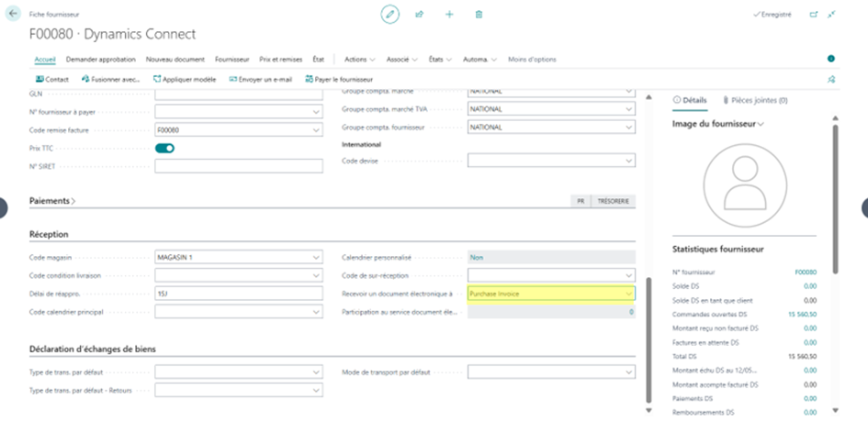Open Nouveau document menu
868x434 pixels.
pyautogui.click(x=175, y=59)
